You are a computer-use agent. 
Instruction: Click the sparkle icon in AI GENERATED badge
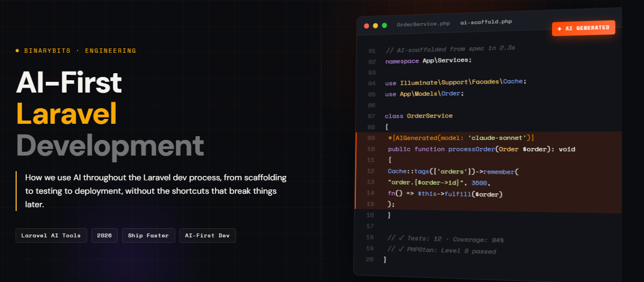tap(560, 29)
